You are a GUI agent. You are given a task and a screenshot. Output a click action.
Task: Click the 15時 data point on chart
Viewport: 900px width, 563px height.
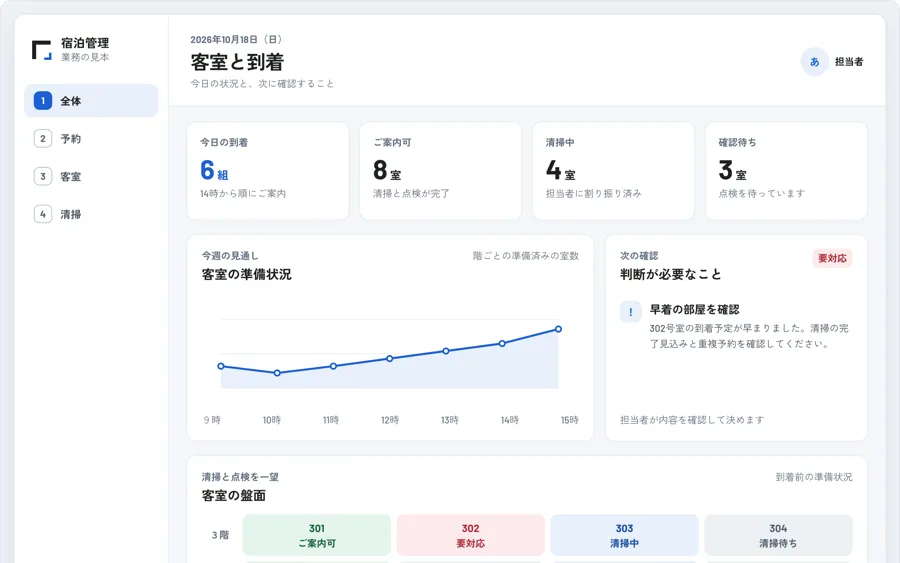click(558, 329)
